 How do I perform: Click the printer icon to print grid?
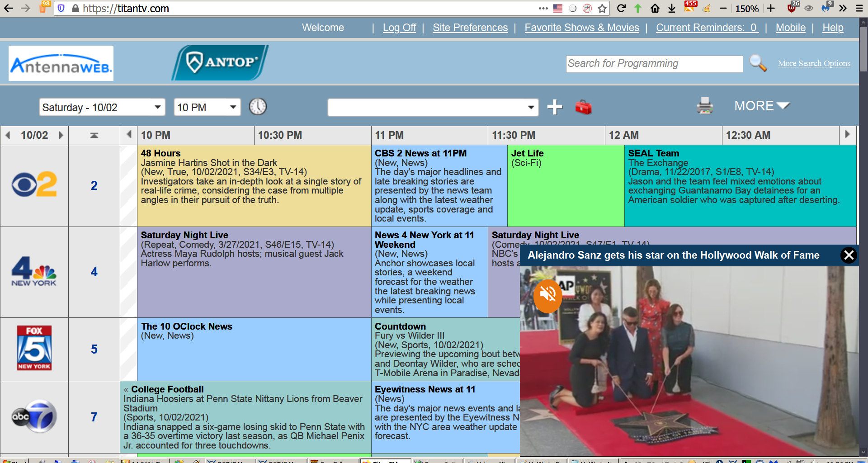point(705,106)
